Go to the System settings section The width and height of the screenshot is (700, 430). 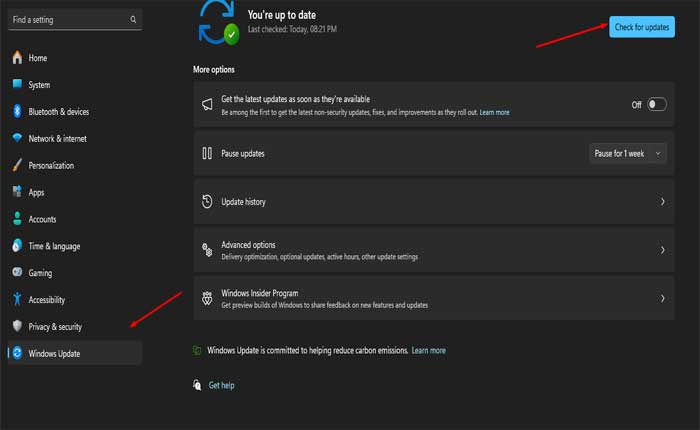click(x=75, y=84)
